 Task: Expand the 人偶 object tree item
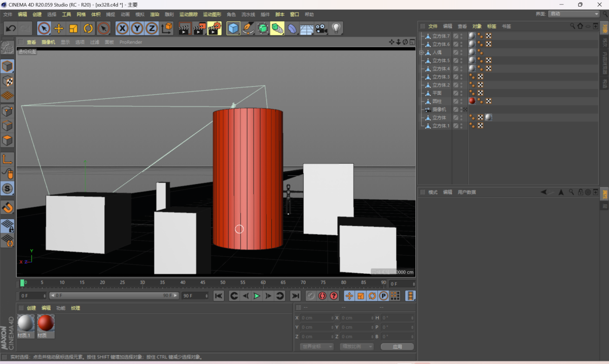pos(421,52)
